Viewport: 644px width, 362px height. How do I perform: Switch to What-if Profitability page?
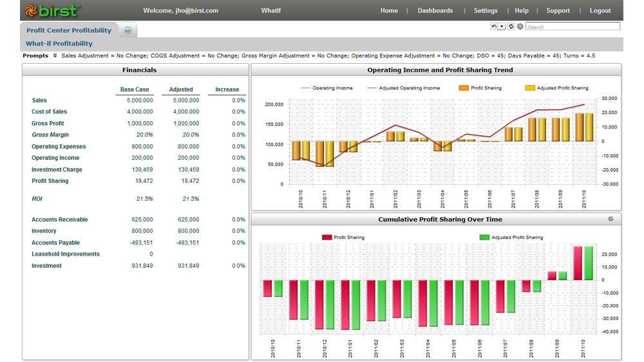(x=59, y=44)
